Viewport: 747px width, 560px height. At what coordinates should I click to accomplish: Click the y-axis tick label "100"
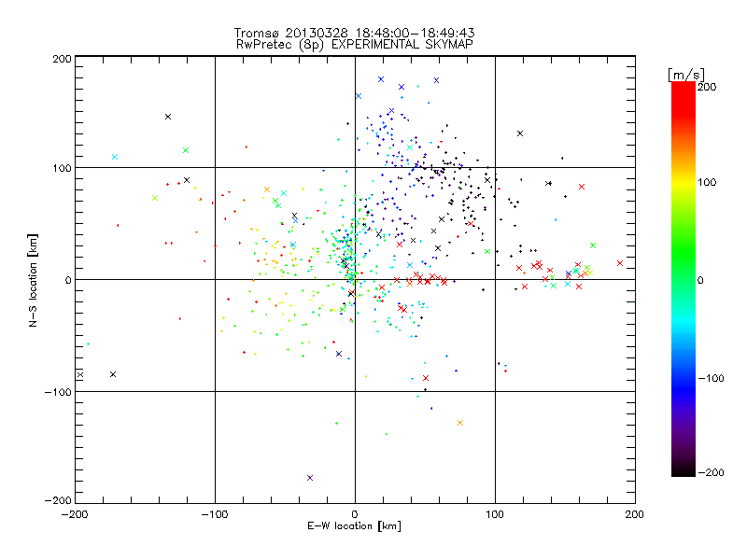click(x=62, y=168)
